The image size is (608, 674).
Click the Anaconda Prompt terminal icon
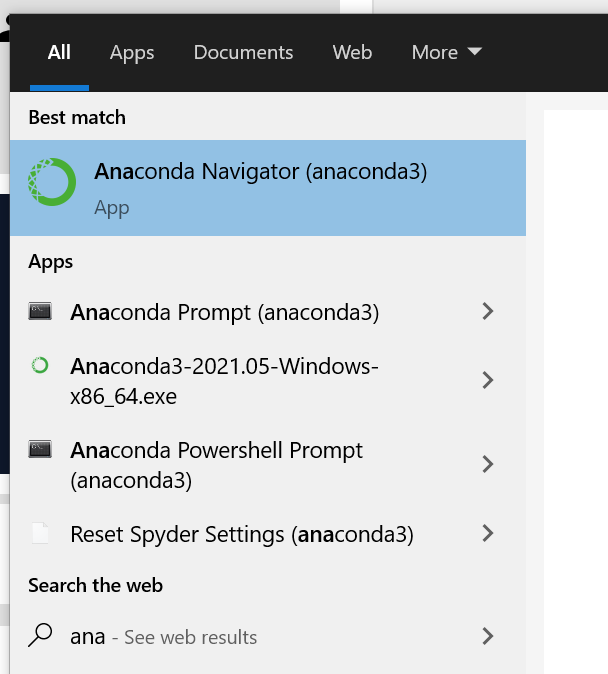coord(40,311)
